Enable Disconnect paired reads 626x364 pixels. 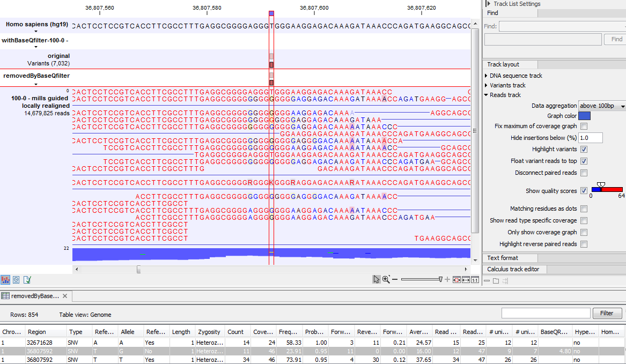click(x=584, y=173)
